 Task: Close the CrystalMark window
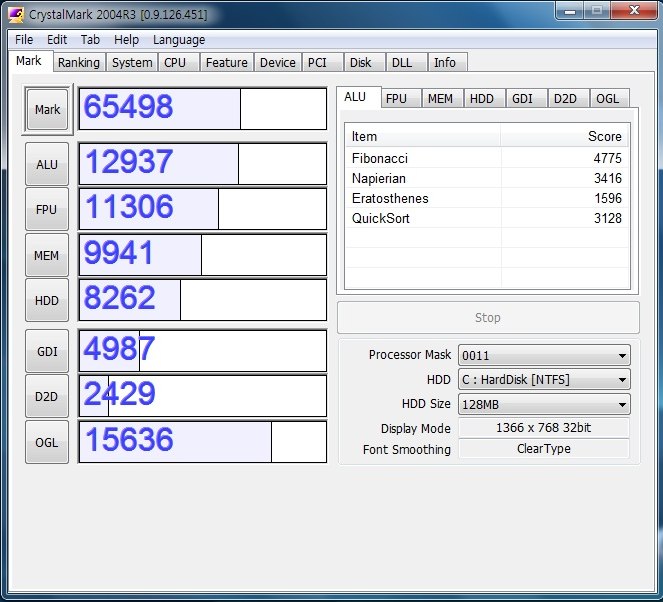634,10
